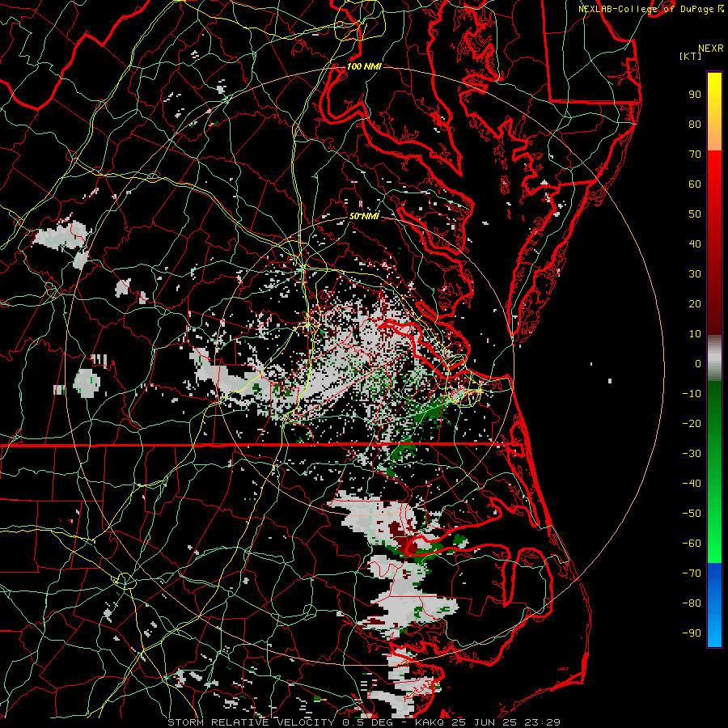Click the -10 value on velocity scale
Viewport: 728px width, 728px height.
tap(692, 394)
